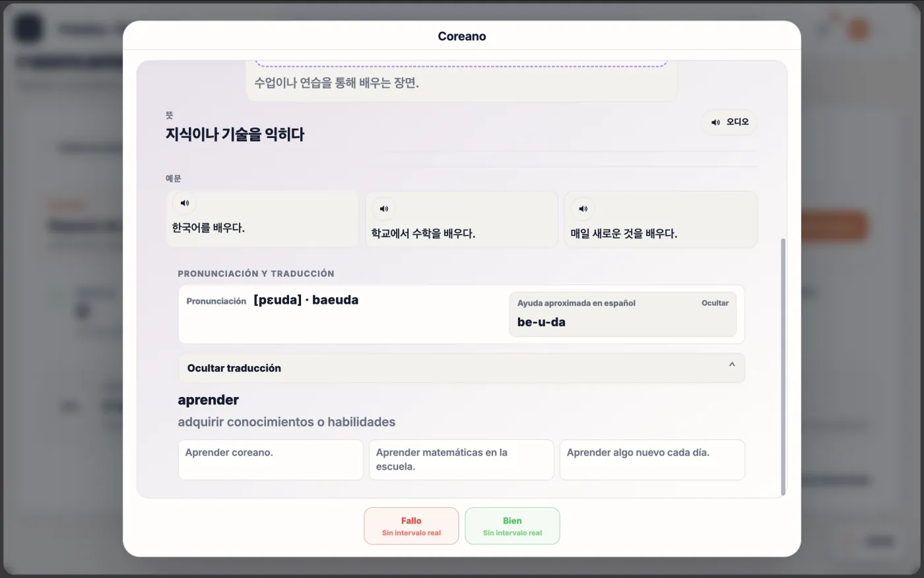
Task: Click the sentence 수업이나 연습을 통해 배우는 장면.
Action: (337, 83)
